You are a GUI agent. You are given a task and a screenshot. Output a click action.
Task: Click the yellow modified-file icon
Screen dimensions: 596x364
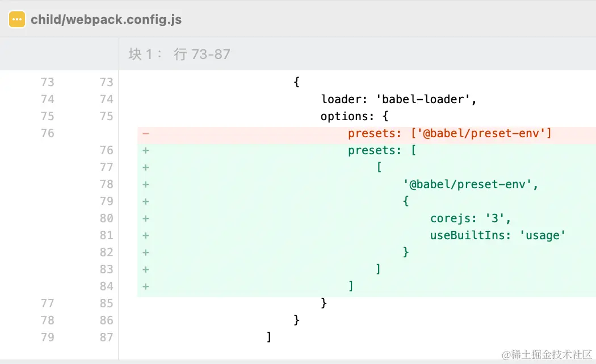click(17, 19)
